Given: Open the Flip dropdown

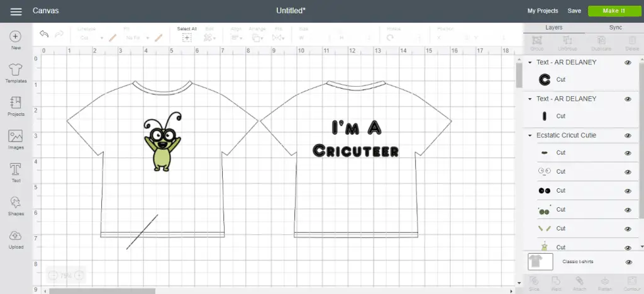Looking at the screenshot, I should click(x=279, y=38).
